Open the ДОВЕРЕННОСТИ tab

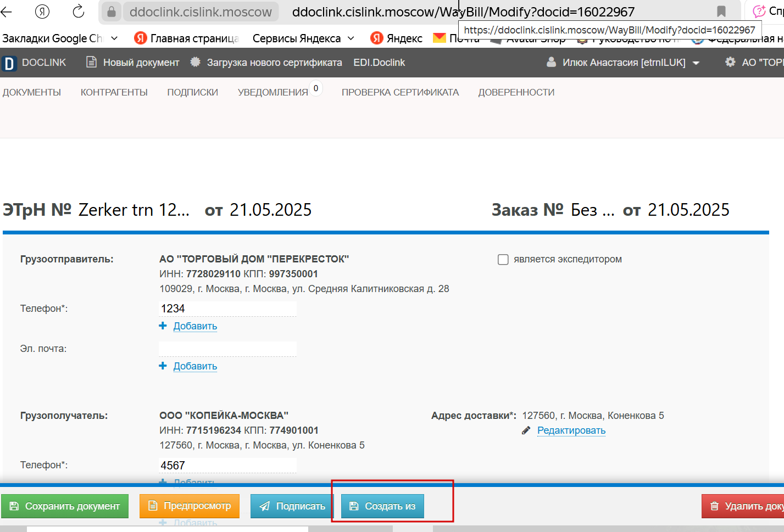[x=516, y=92]
